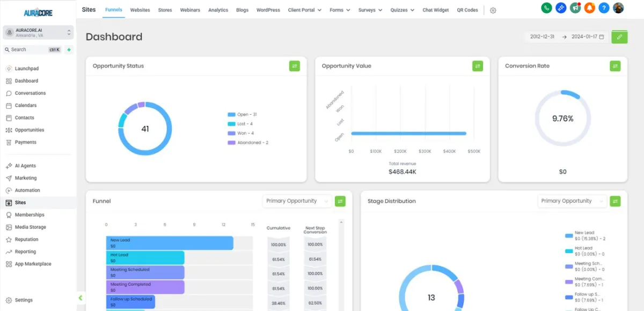Open the user profile avatar
Viewport: 644px width, 311px height.
(619, 8)
